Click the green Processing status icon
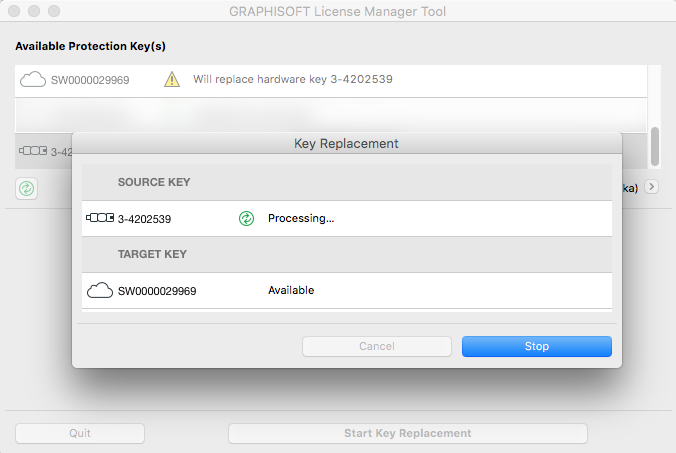The width and height of the screenshot is (676, 453). pyautogui.click(x=247, y=218)
